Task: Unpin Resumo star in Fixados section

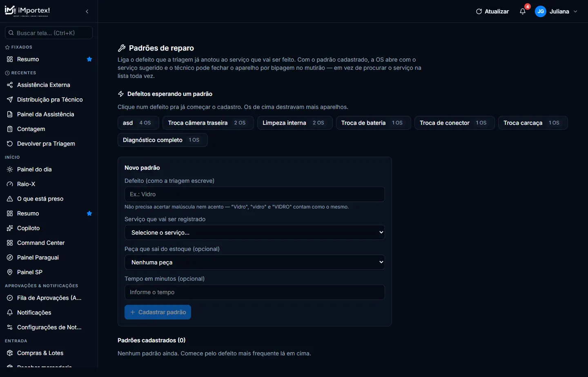Action: [89, 59]
